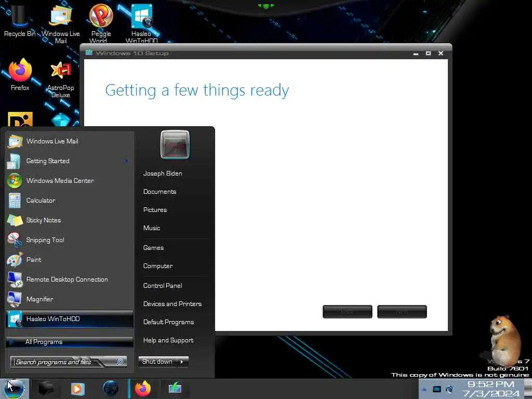Open Documents link in Start menu

click(160, 192)
